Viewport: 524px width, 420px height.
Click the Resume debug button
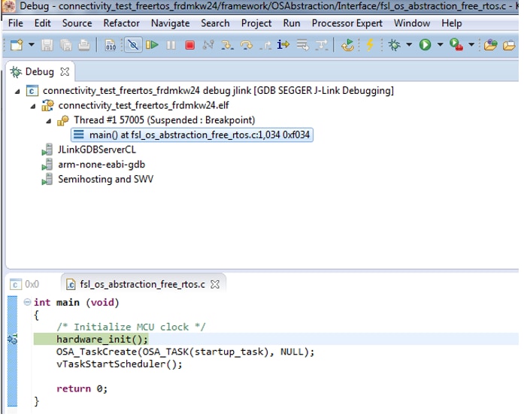click(153, 45)
